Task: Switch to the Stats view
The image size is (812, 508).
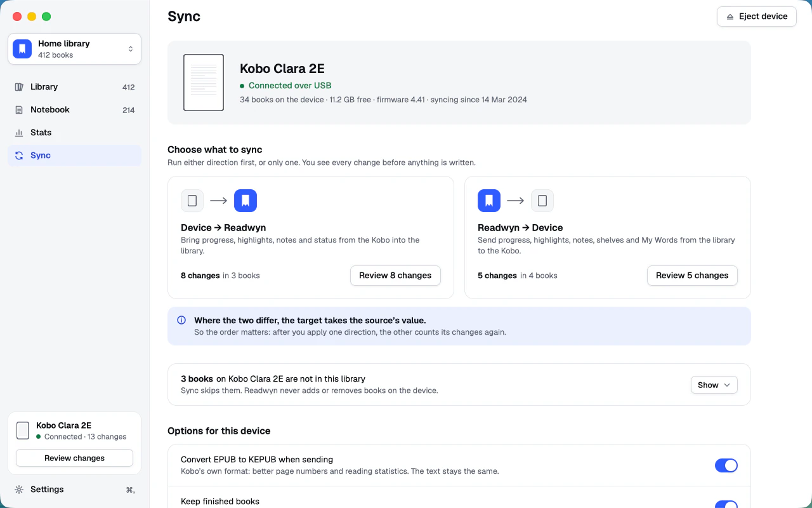Action: [74, 133]
